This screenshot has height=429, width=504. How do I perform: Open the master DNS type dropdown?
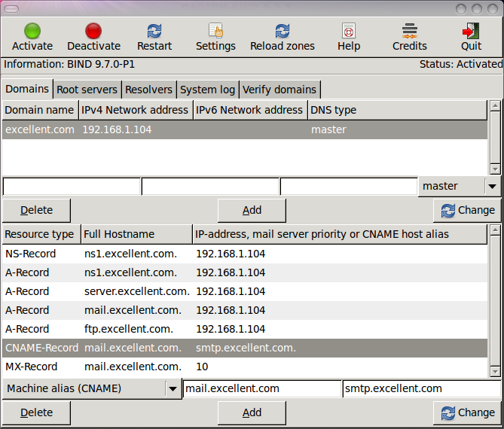pyautogui.click(x=460, y=186)
